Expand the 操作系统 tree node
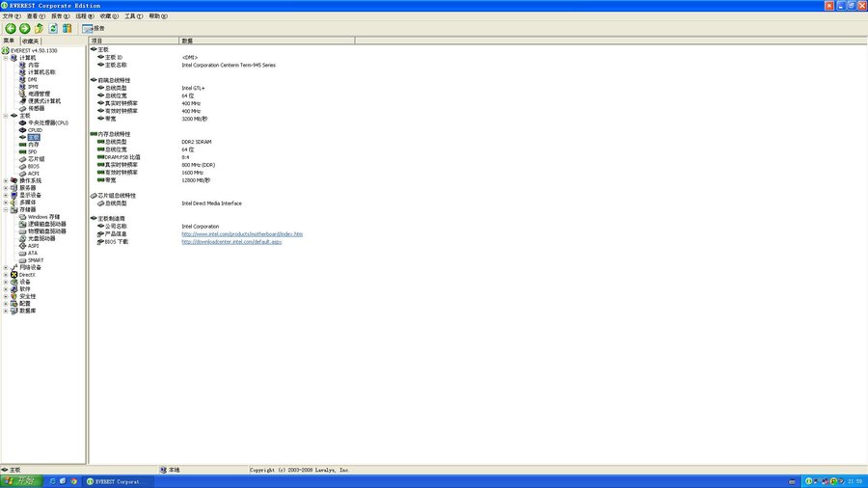 click(x=6, y=180)
